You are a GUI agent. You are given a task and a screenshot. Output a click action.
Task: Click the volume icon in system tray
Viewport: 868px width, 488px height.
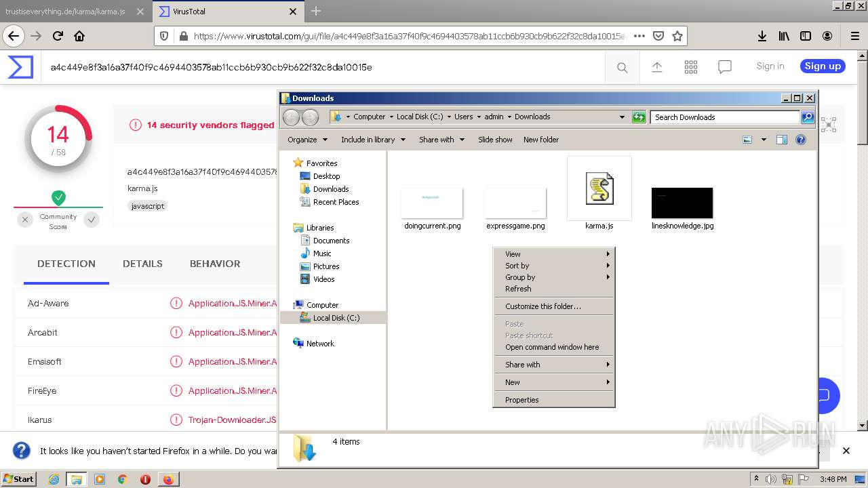point(771,479)
